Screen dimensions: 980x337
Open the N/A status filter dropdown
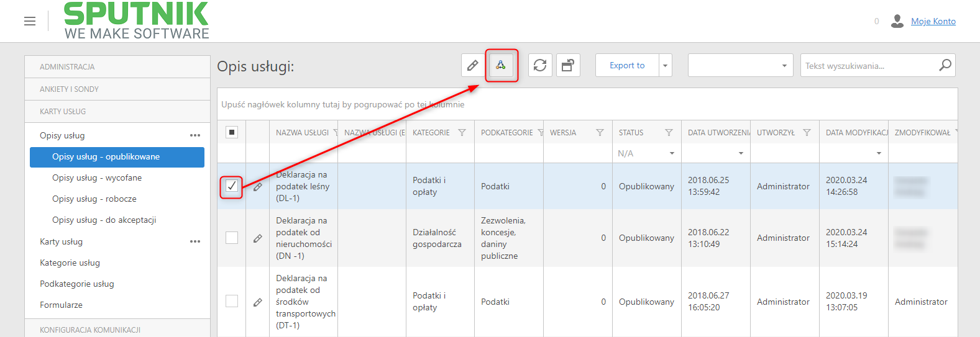[646, 153]
